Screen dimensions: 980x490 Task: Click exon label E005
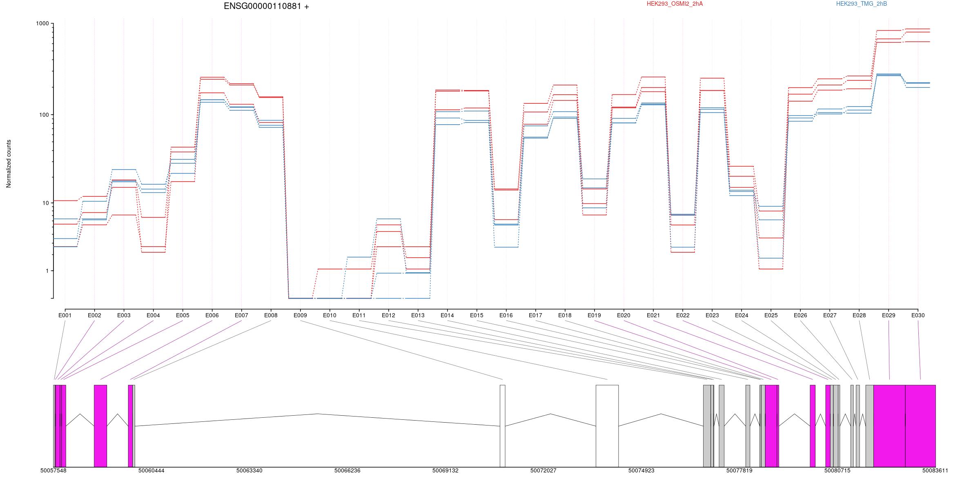click(183, 315)
